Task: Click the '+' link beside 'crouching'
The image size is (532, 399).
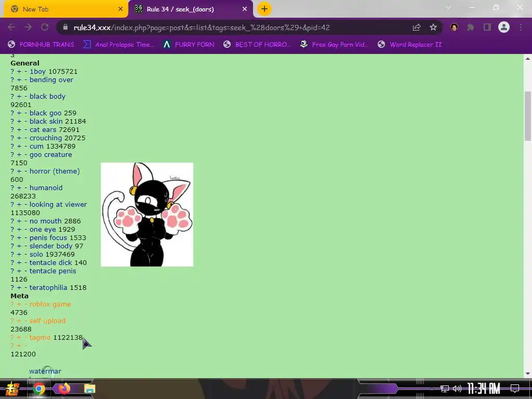Action: click(x=19, y=138)
